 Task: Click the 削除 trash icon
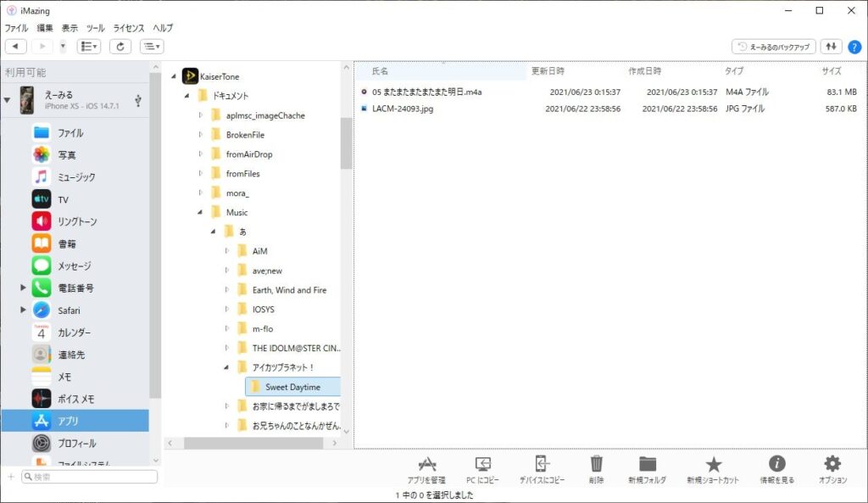tap(597, 464)
